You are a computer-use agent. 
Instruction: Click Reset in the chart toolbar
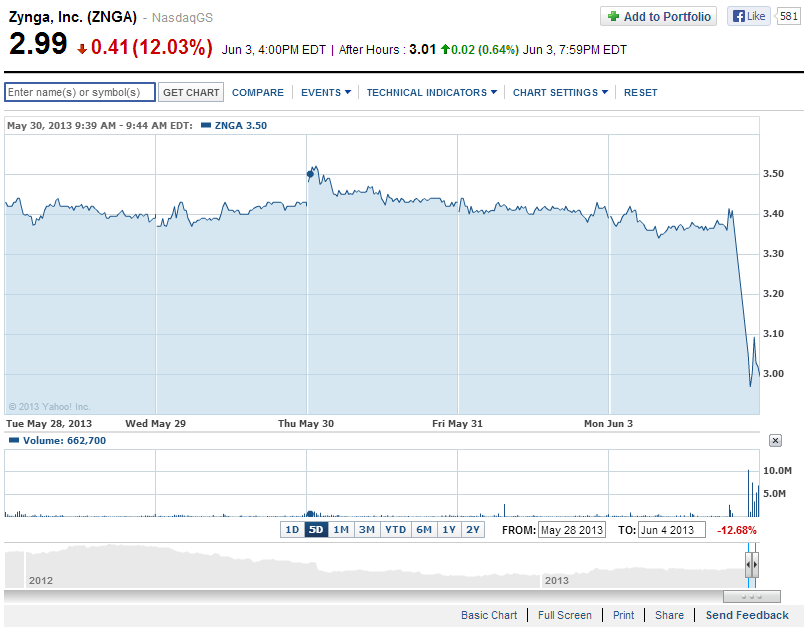point(641,93)
